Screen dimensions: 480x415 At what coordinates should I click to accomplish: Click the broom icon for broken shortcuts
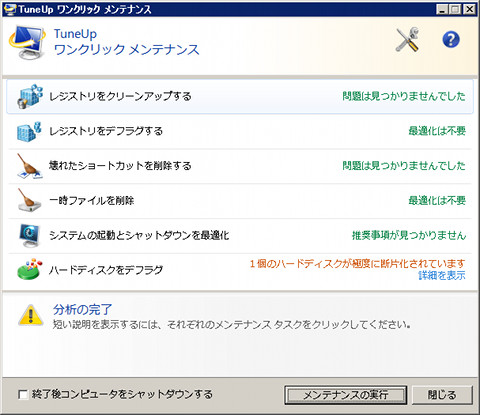[29, 166]
